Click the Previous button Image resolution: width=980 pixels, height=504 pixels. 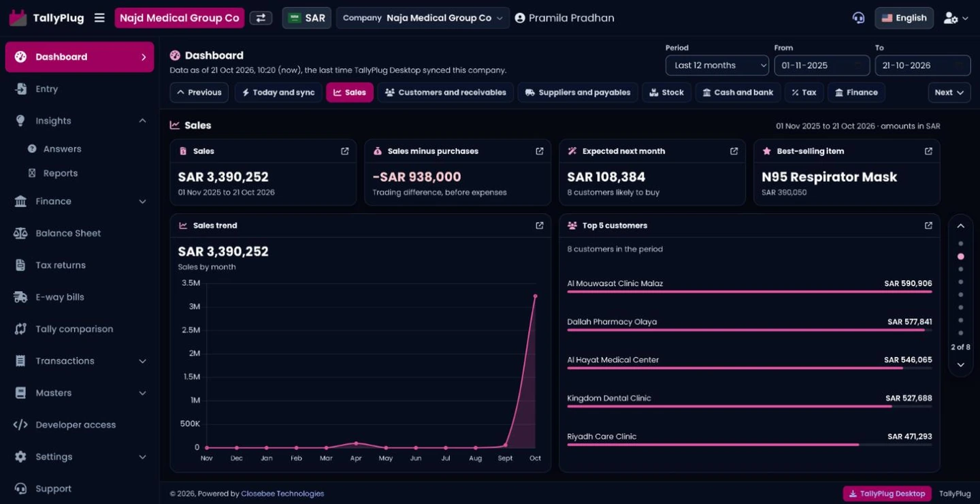[199, 93]
